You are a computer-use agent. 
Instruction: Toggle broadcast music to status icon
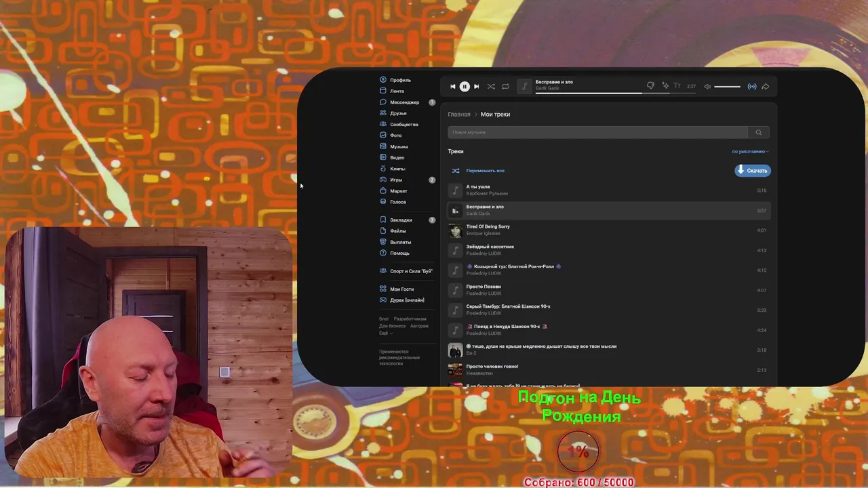click(x=752, y=87)
